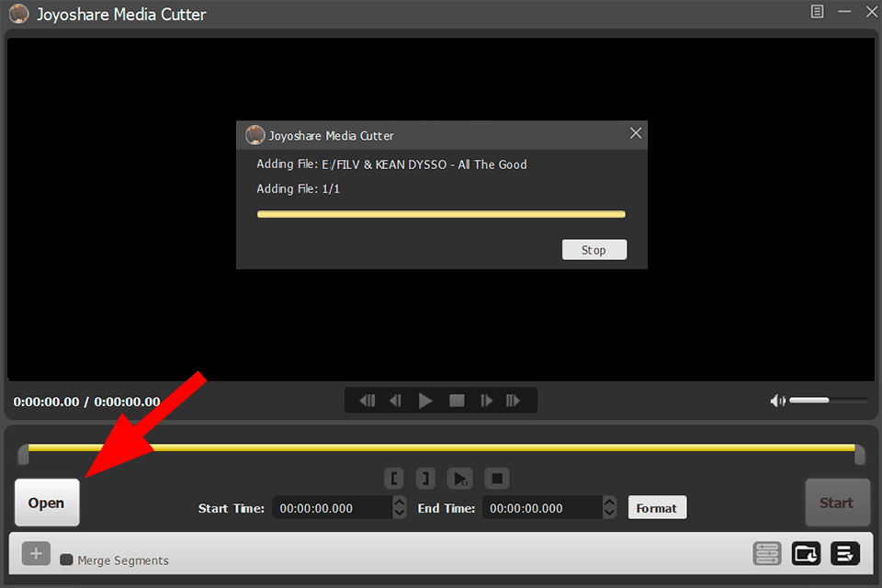Open the Format selection dialog
Image resolution: width=882 pixels, height=588 pixels.
(x=657, y=507)
